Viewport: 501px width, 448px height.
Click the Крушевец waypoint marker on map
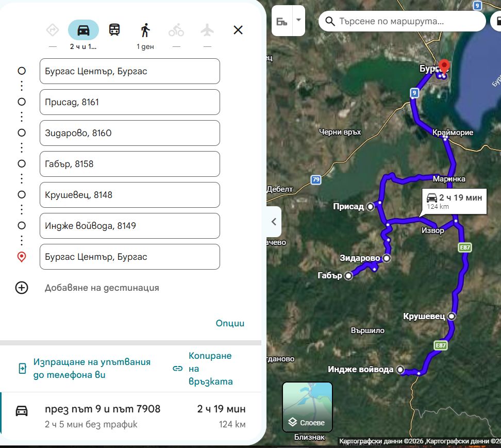[452, 317]
